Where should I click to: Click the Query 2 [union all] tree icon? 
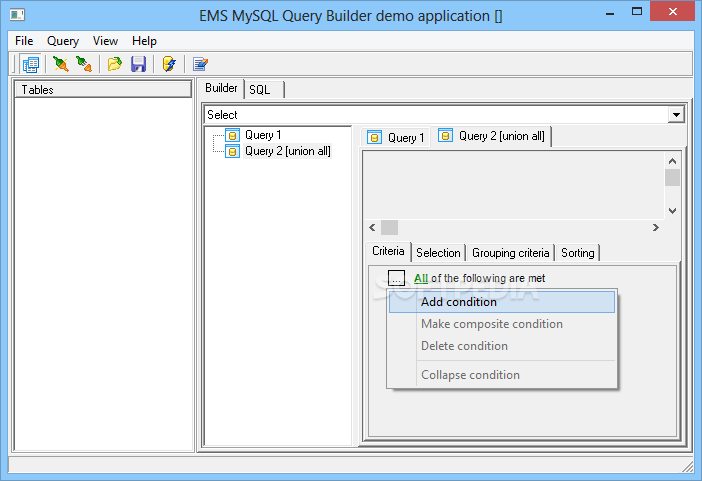click(232, 151)
